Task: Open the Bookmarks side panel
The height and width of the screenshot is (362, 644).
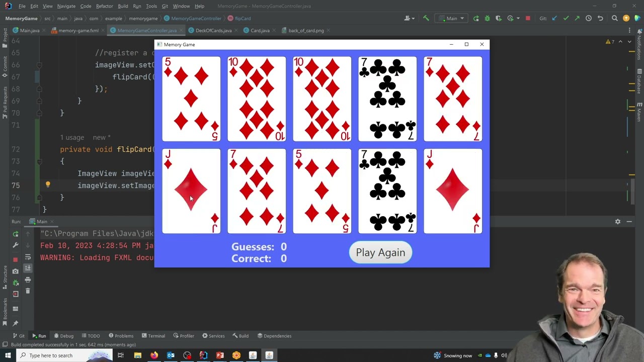Action: pos(6,311)
